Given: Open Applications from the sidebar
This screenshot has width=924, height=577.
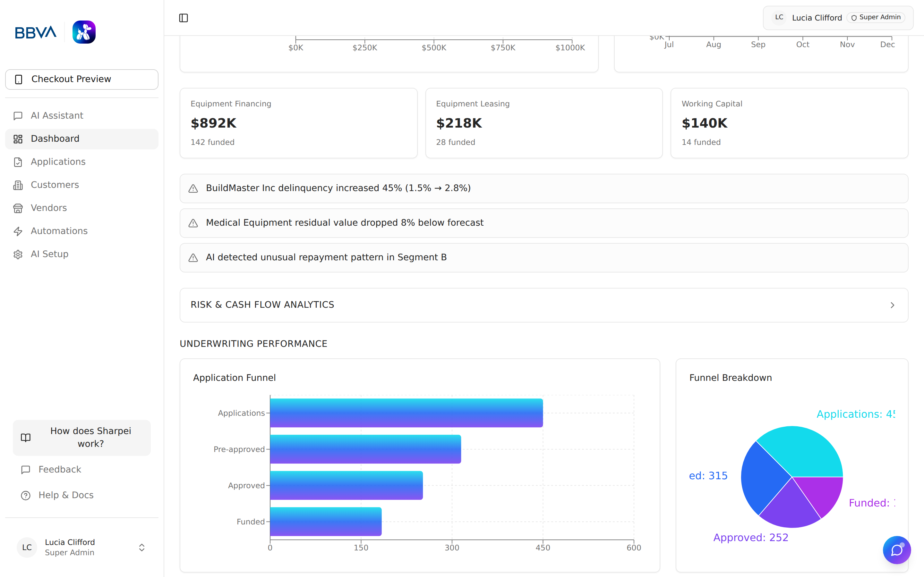Looking at the screenshot, I should [58, 162].
